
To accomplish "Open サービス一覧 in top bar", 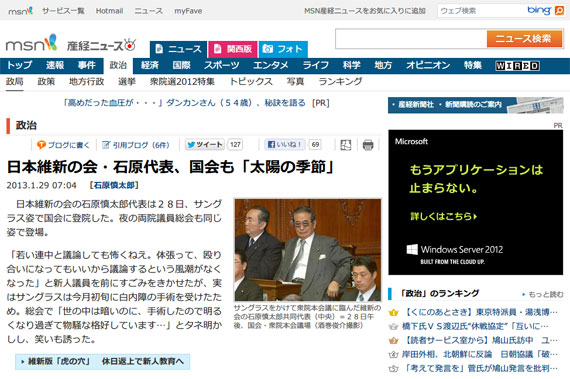I will pos(63,11).
